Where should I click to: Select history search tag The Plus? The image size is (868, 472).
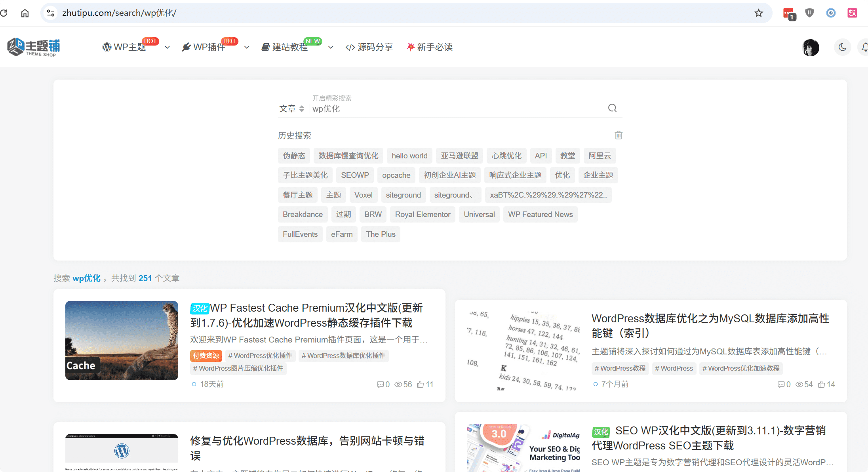[x=381, y=234]
